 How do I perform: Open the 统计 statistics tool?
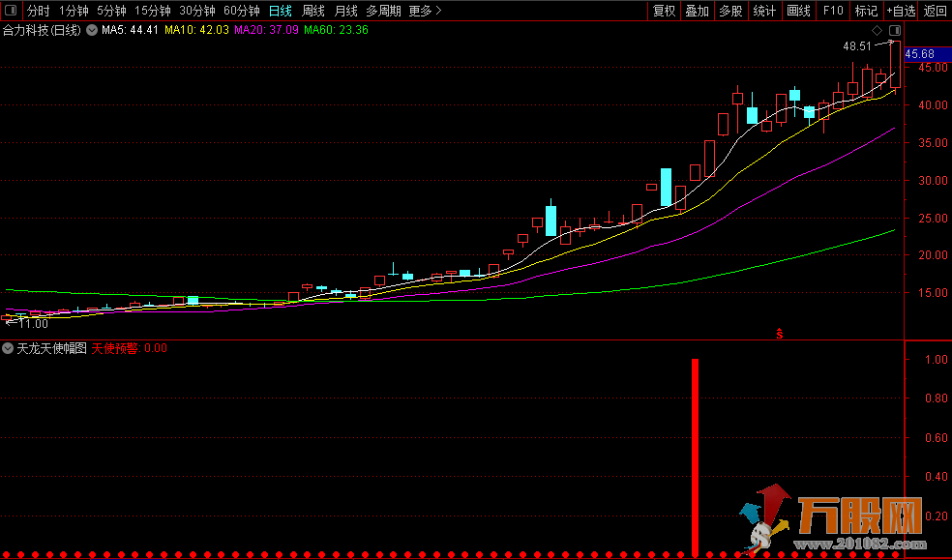764,11
